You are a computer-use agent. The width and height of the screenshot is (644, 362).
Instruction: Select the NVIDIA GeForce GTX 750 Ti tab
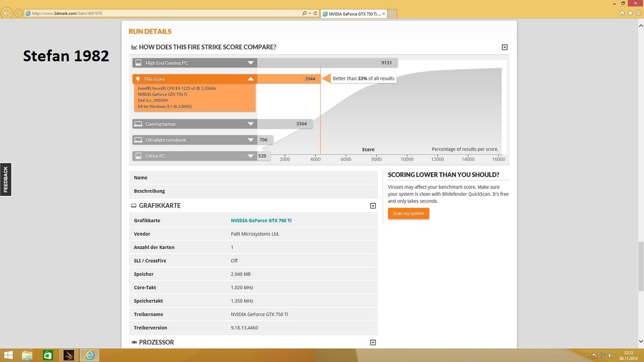coord(353,14)
